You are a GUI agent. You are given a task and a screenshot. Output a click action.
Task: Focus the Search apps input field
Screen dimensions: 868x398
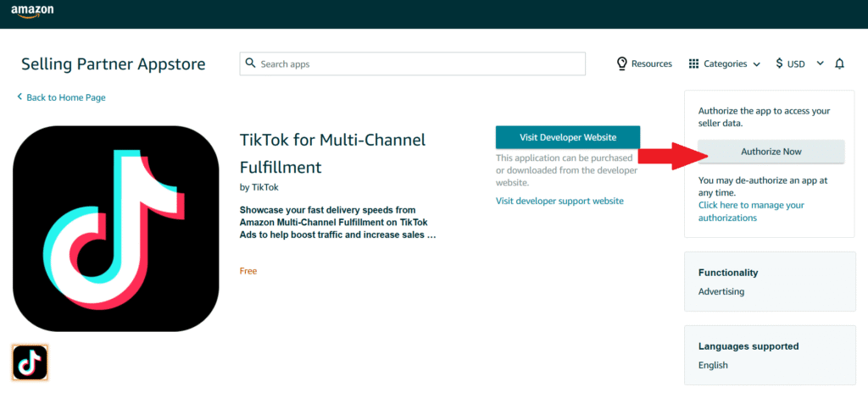(415, 64)
